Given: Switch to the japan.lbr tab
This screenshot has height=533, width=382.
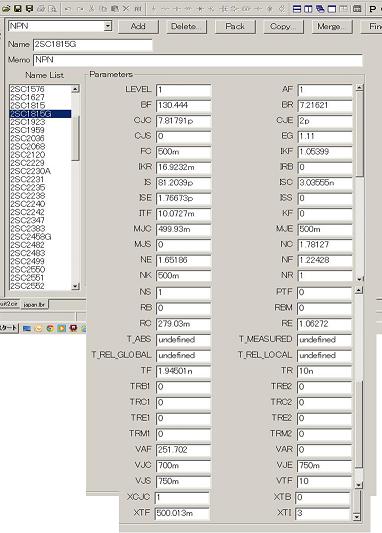Looking at the screenshot, I should point(34,305).
